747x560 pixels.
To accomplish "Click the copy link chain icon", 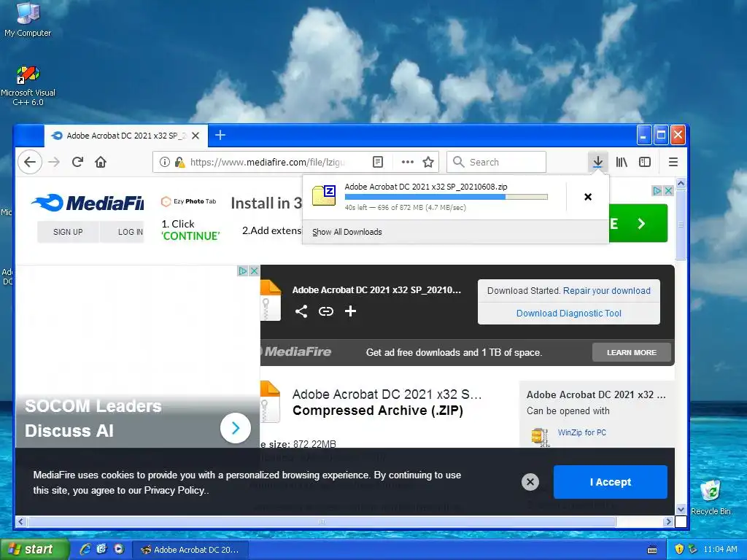I will pyautogui.click(x=326, y=311).
